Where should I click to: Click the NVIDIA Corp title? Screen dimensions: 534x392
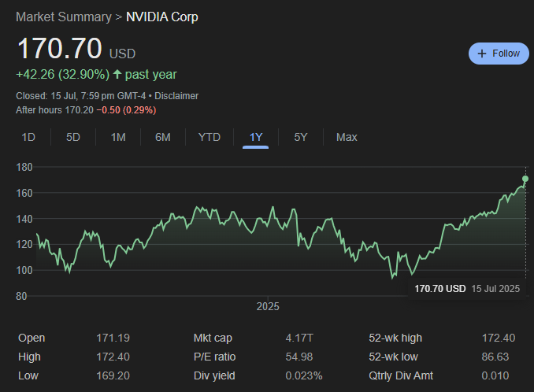162,17
